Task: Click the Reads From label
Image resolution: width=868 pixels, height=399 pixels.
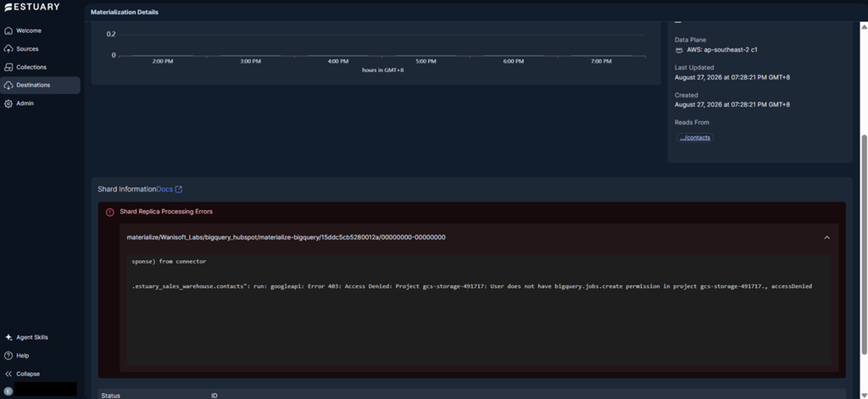Action: (x=692, y=123)
